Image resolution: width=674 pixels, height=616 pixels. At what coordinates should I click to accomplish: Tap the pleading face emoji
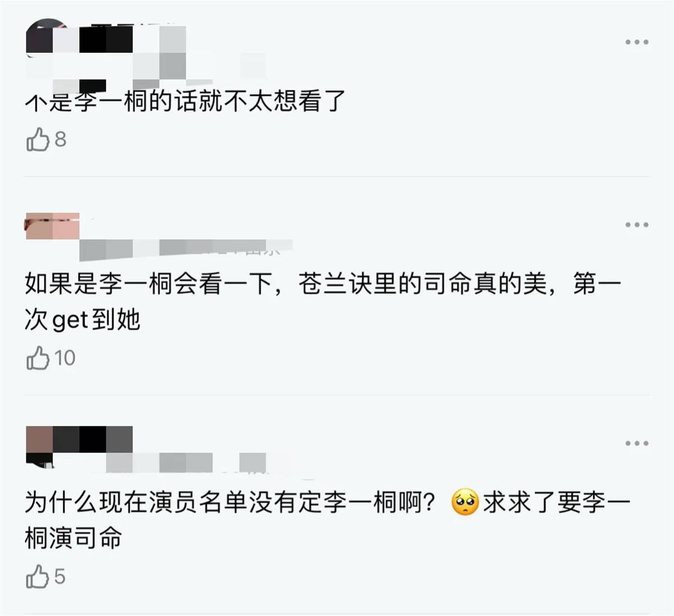point(465,503)
